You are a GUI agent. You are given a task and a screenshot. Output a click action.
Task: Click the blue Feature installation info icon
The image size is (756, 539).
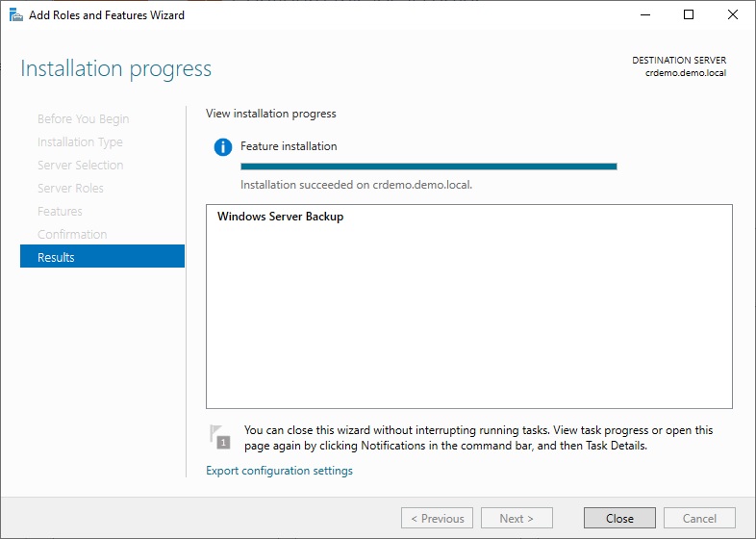[223, 146]
